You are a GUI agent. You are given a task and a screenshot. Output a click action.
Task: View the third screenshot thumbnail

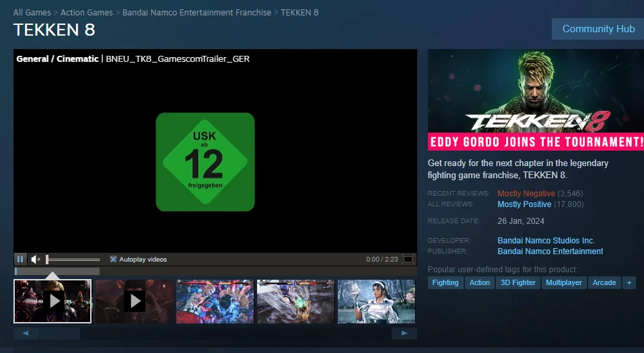(215, 301)
